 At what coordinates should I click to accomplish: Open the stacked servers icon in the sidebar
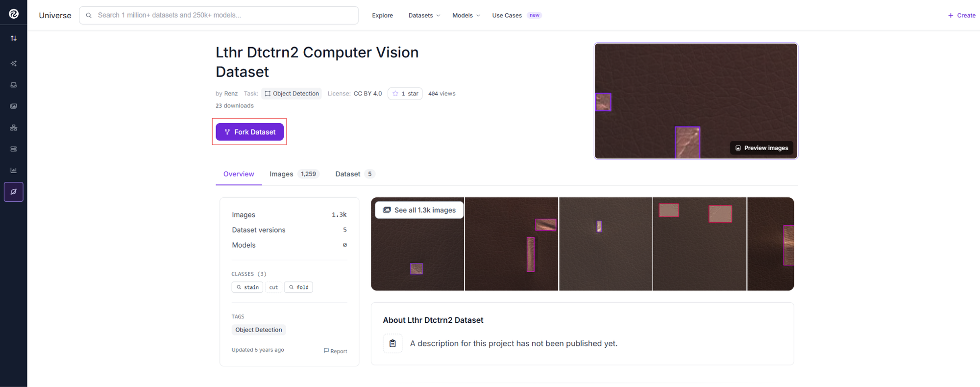(x=14, y=149)
